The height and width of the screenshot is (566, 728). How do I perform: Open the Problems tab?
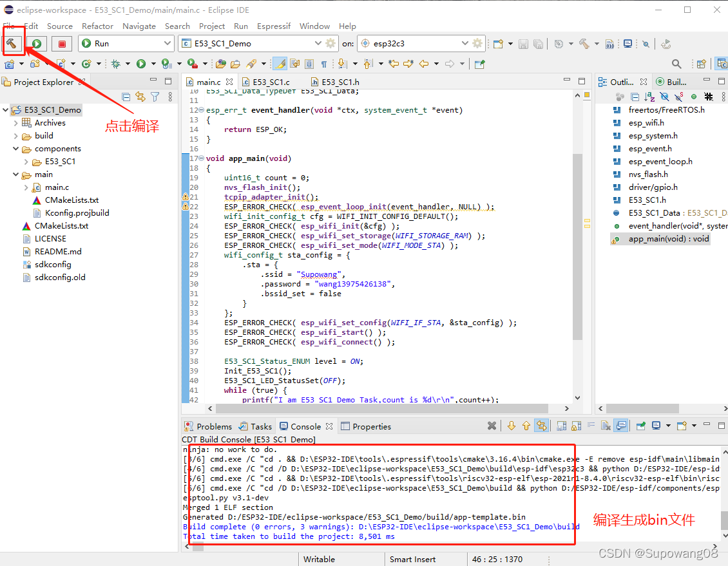click(x=208, y=426)
